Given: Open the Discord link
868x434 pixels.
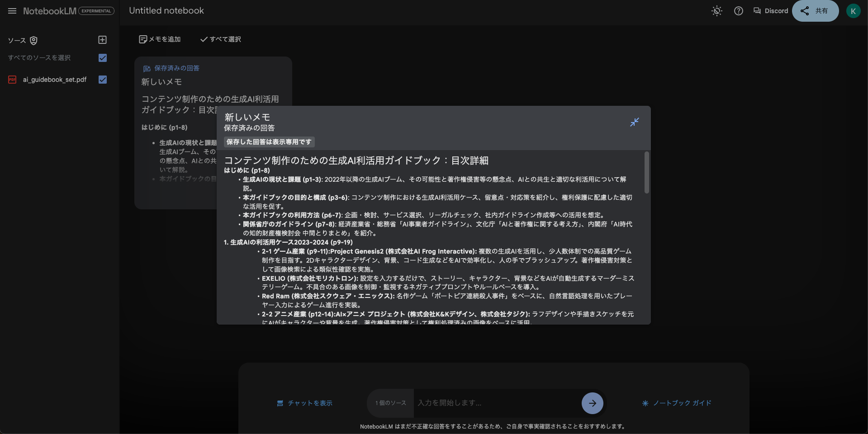Looking at the screenshot, I should click(771, 11).
